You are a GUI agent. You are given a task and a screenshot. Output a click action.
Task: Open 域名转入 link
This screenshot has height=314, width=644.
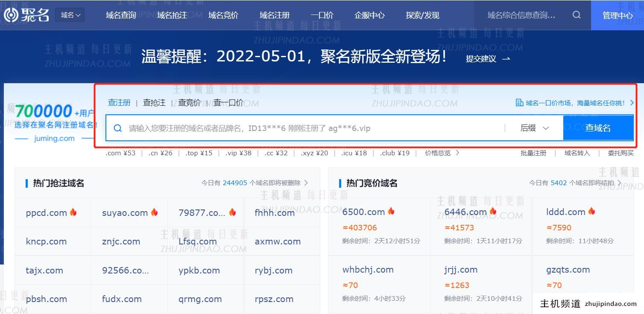tap(577, 153)
